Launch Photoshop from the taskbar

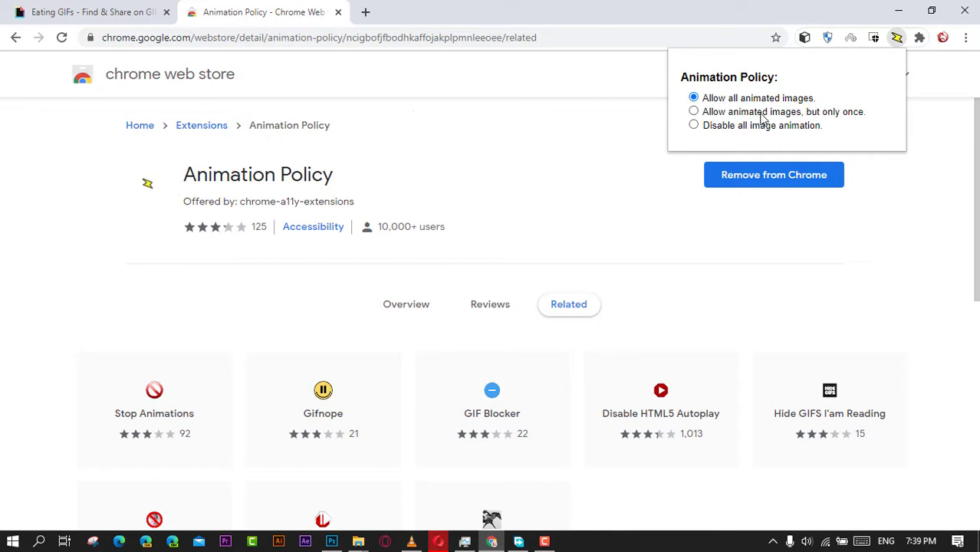point(331,541)
